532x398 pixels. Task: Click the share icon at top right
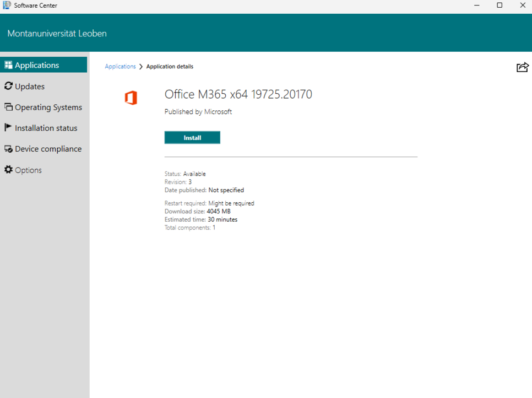pos(523,67)
